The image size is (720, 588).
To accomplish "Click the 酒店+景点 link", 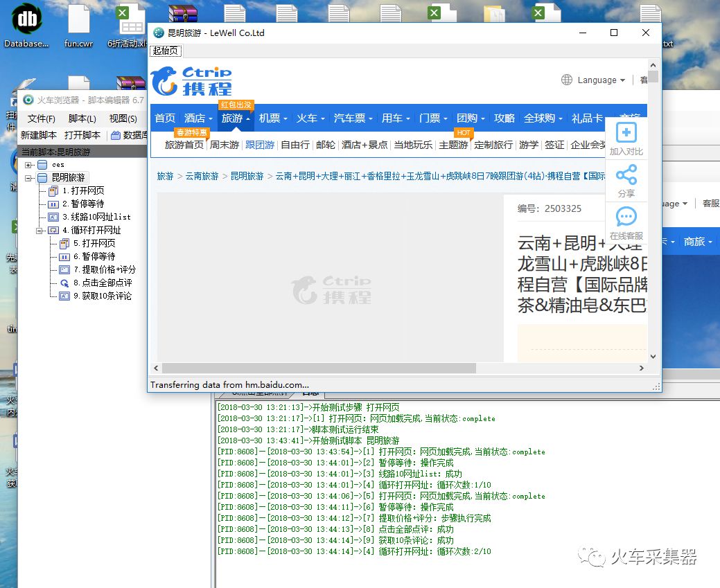I will point(365,145).
